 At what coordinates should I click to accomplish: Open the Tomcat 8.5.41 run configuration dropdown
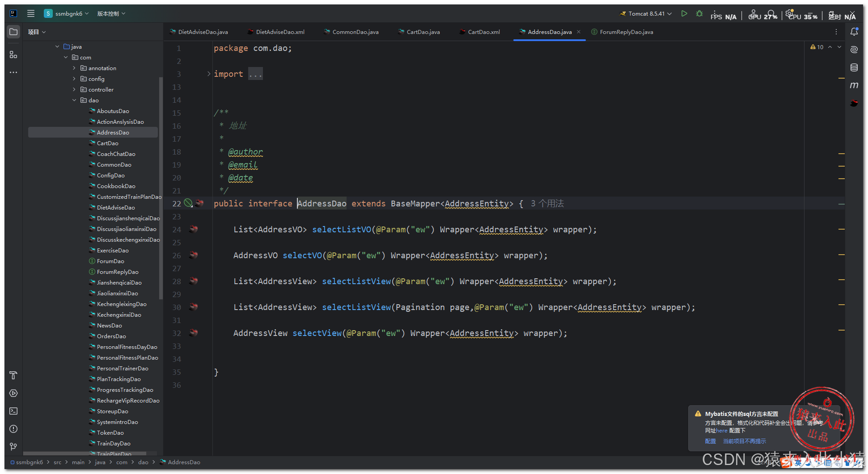[x=646, y=14]
